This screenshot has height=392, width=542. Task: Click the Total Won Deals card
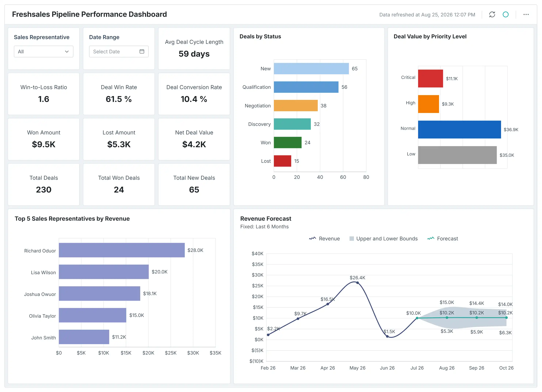(x=119, y=184)
